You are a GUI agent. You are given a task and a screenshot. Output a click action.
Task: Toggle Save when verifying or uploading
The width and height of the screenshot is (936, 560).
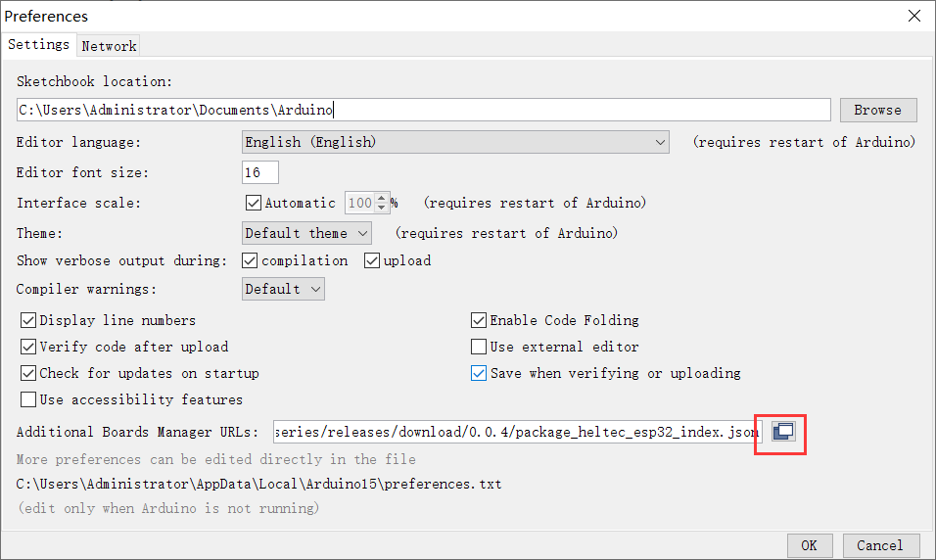point(479,373)
